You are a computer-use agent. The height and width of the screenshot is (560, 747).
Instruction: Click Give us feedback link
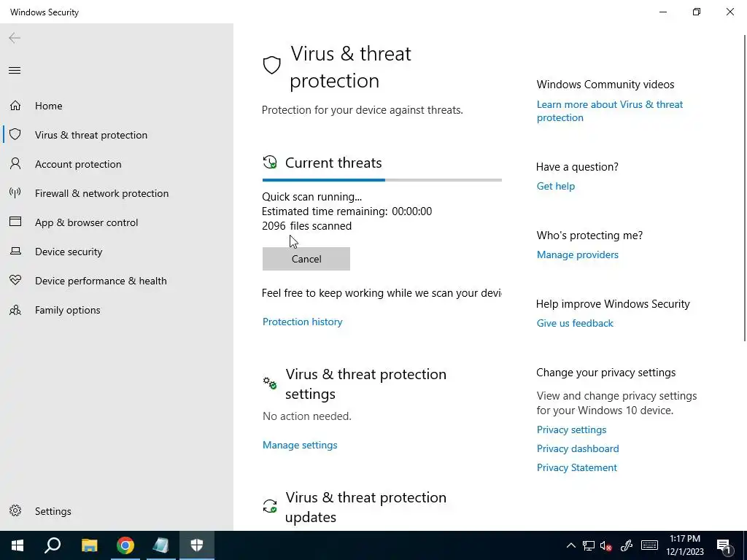pyautogui.click(x=575, y=323)
